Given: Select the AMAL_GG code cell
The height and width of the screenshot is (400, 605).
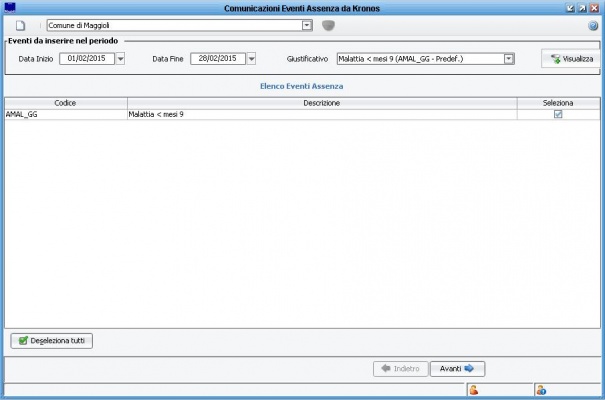Looking at the screenshot, I should [x=66, y=114].
